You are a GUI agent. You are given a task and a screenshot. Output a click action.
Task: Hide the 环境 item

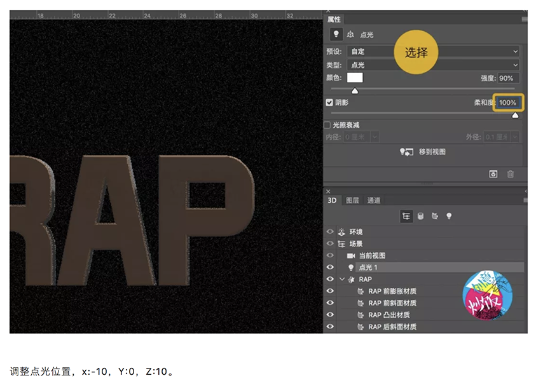point(330,232)
